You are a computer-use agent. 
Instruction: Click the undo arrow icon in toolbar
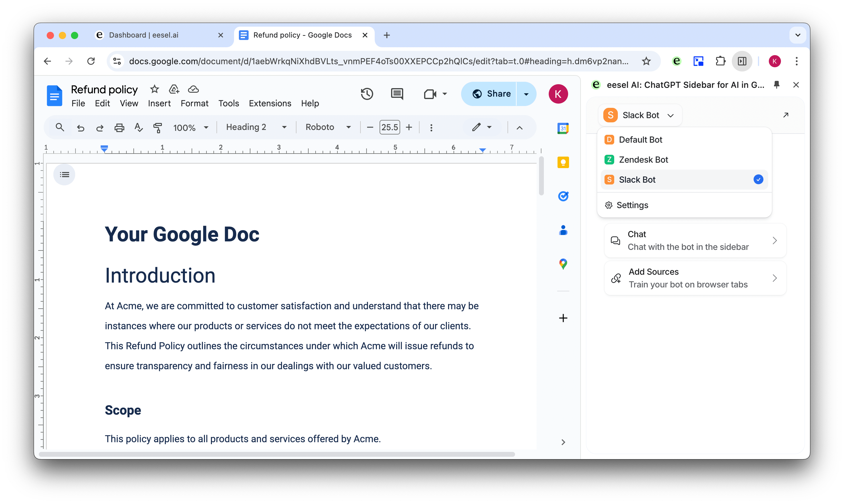(80, 127)
